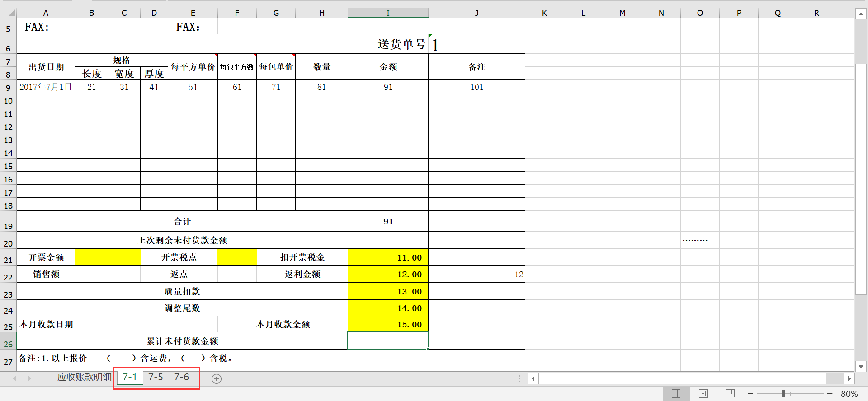Select the 调整尾数 label cell
Image resolution: width=868 pixels, height=401 pixels.
point(182,308)
